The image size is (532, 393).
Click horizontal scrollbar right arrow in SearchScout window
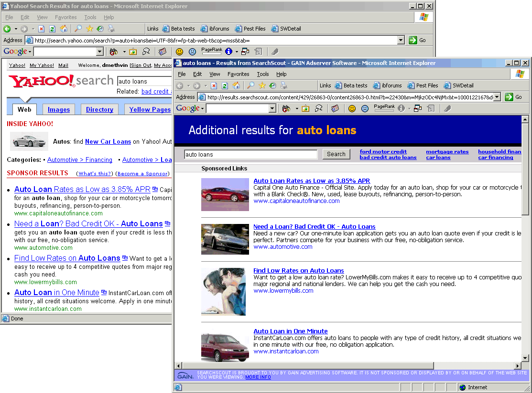click(518, 366)
